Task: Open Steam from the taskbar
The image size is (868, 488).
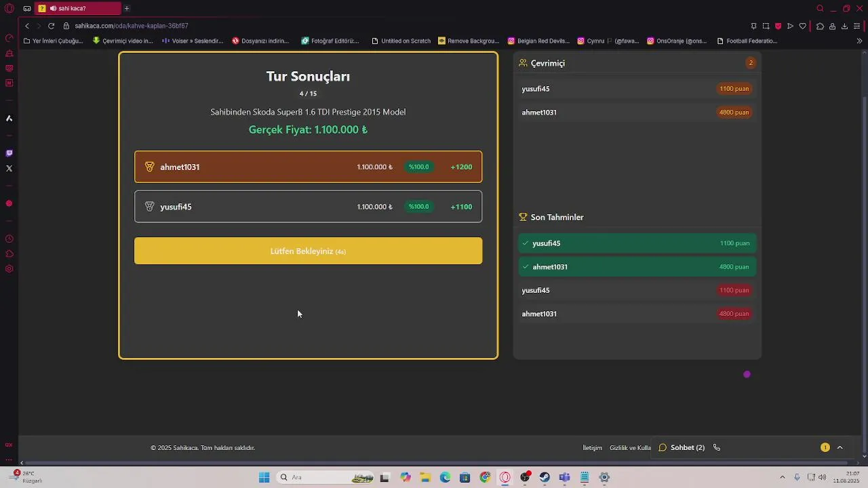Action: coord(545,477)
